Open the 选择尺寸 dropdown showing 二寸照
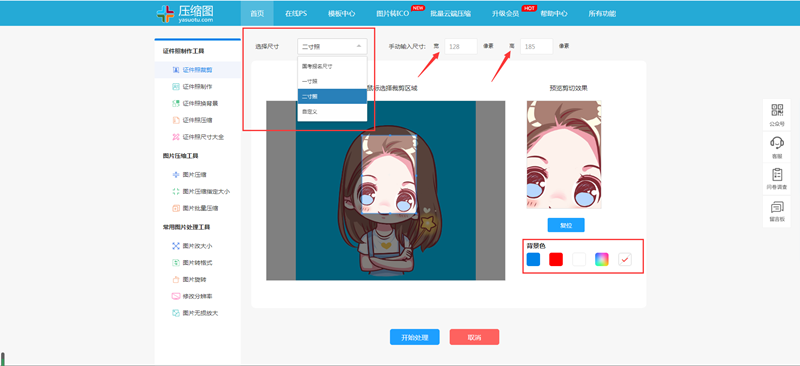The image size is (800, 366). 332,46
